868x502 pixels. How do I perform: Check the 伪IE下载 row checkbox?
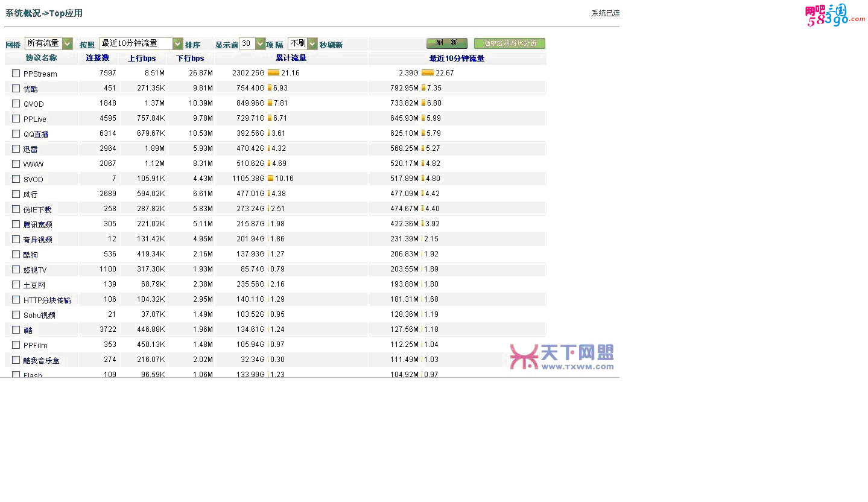point(16,209)
